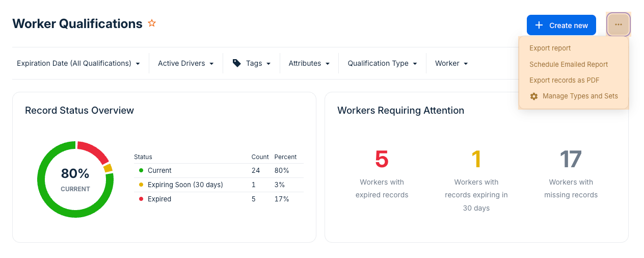Click the three-dot more options button
Image resolution: width=644 pixels, height=258 pixels.
coord(618,25)
